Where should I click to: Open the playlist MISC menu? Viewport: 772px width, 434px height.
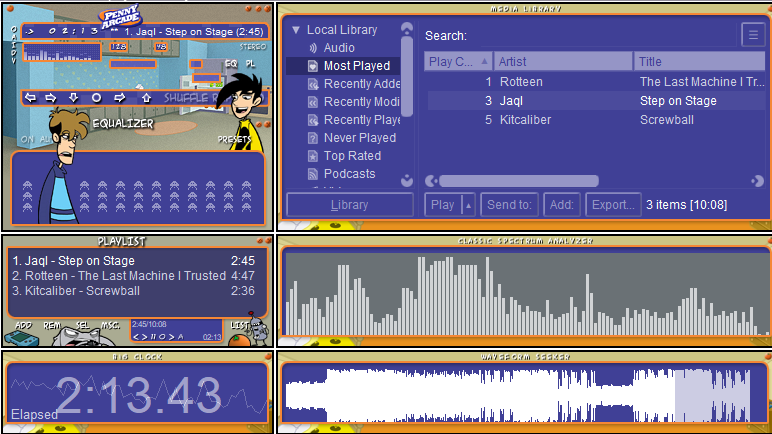pos(110,326)
